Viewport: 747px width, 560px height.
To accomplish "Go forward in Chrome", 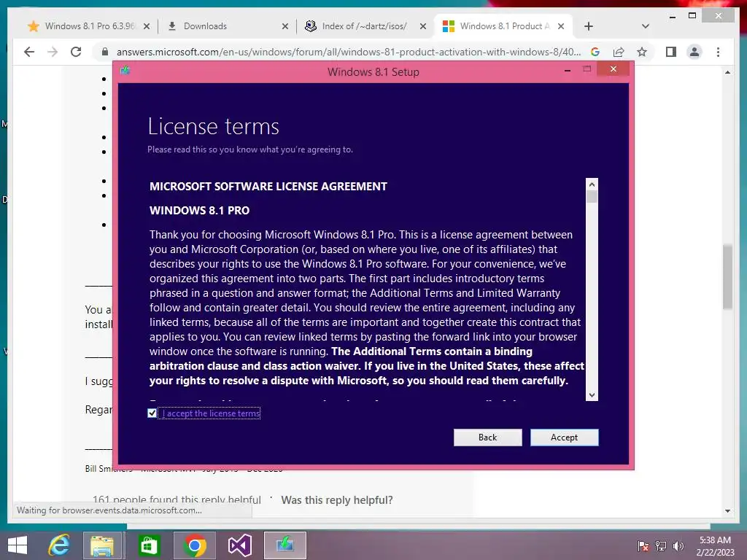I will 53,52.
